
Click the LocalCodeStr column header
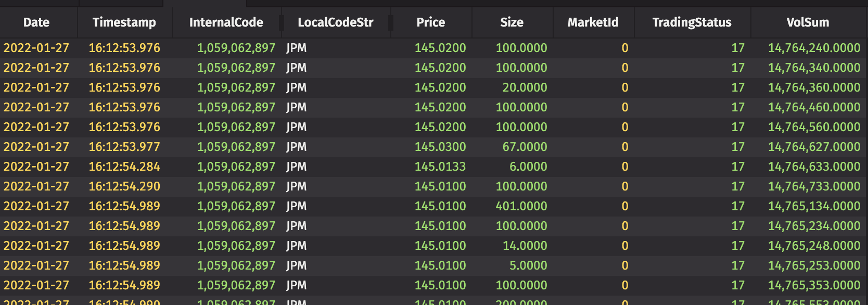[335, 22]
